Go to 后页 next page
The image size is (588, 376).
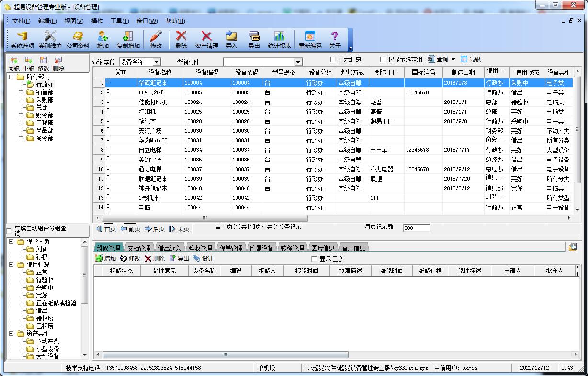click(154, 229)
